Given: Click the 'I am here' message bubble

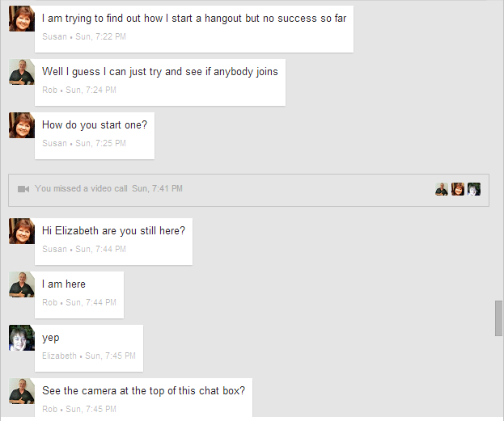Looking at the screenshot, I should pos(64,284).
